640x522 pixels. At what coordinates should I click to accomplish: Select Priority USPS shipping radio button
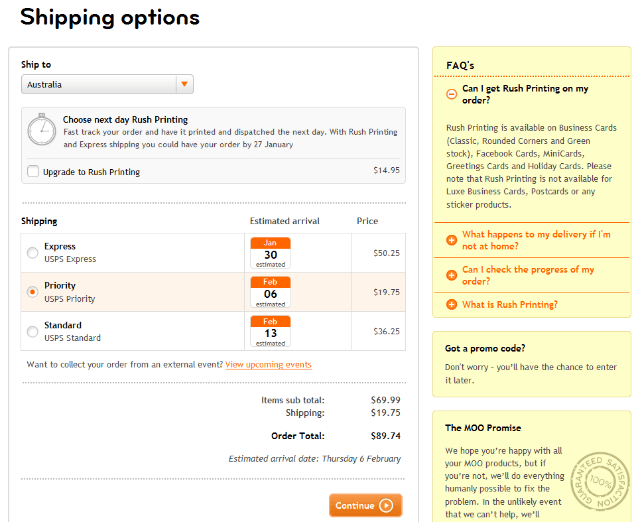(33, 292)
